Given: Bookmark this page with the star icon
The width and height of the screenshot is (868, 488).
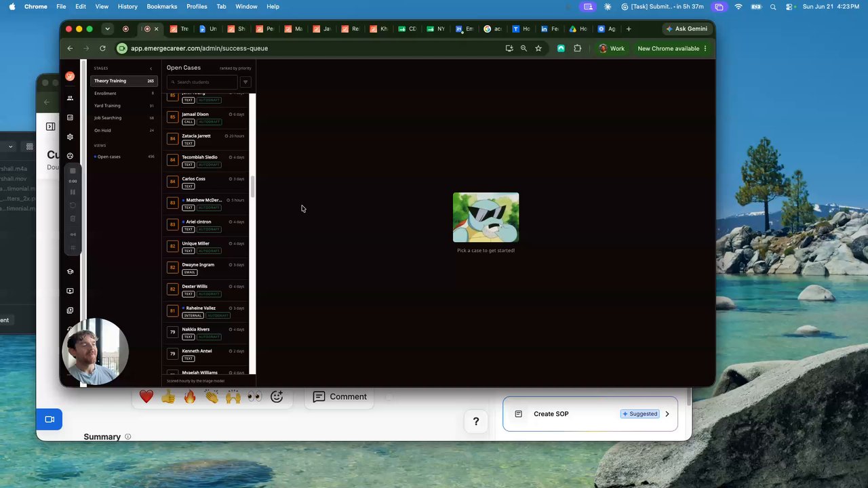Looking at the screenshot, I should [x=538, y=48].
